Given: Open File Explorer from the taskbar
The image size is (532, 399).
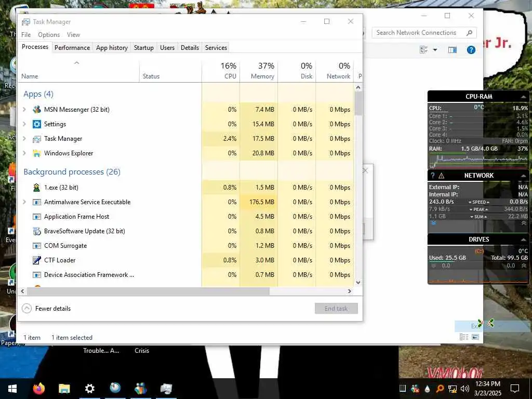Looking at the screenshot, I should point(64,389).
